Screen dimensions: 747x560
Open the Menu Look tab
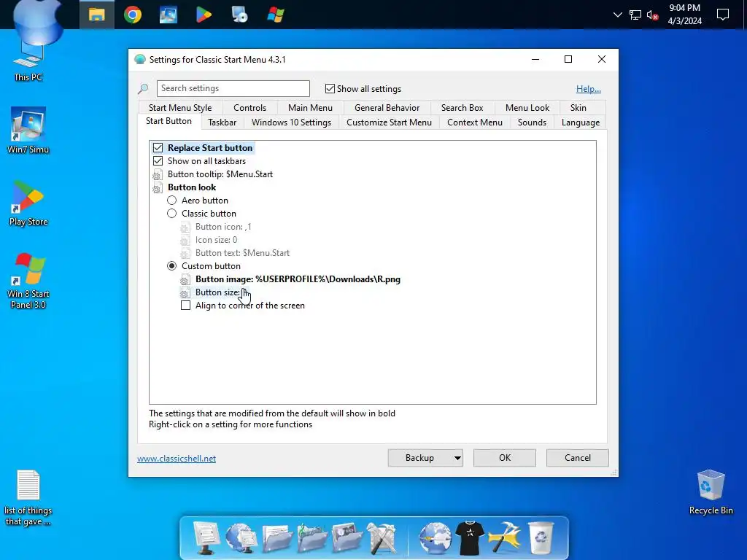point(527,108)
